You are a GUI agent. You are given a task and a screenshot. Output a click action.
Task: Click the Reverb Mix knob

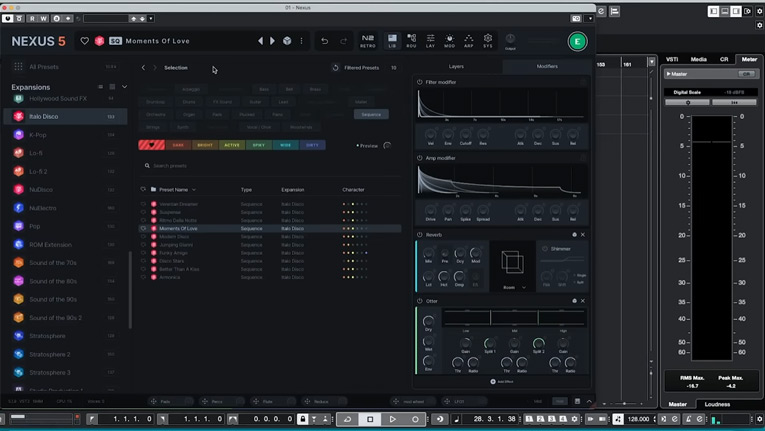(x=428, y=253)
